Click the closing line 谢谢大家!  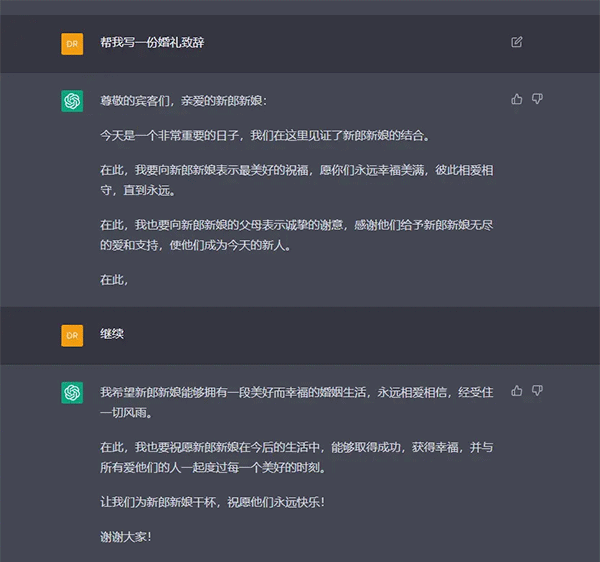point(126,537)
